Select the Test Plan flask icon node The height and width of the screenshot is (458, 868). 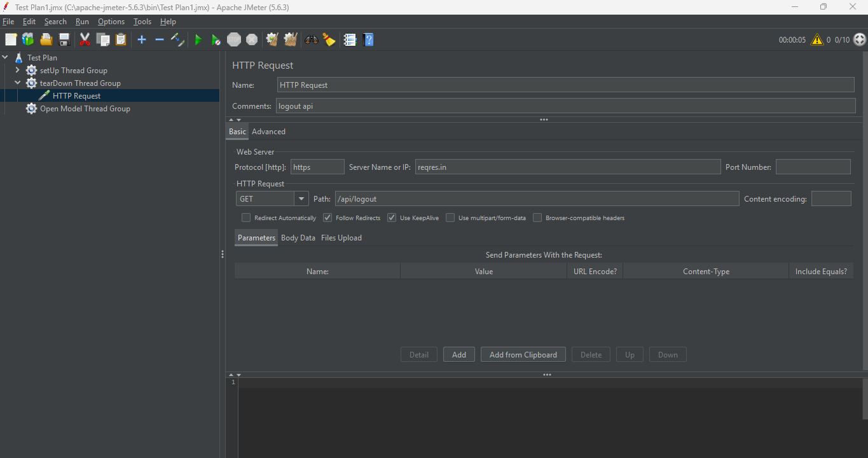pos(18,57)
